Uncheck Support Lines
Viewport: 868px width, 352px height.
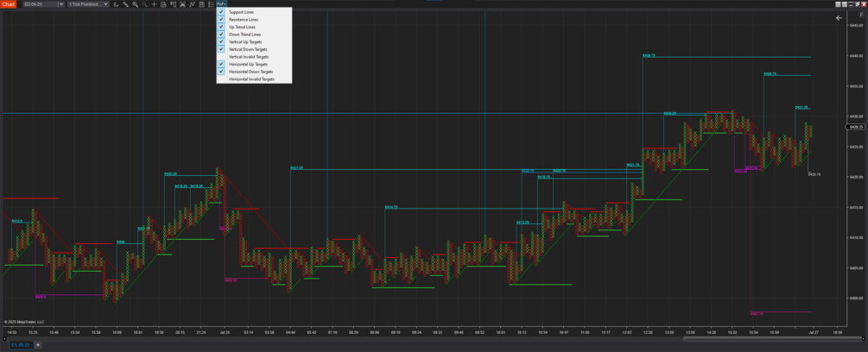pos(254,11)
